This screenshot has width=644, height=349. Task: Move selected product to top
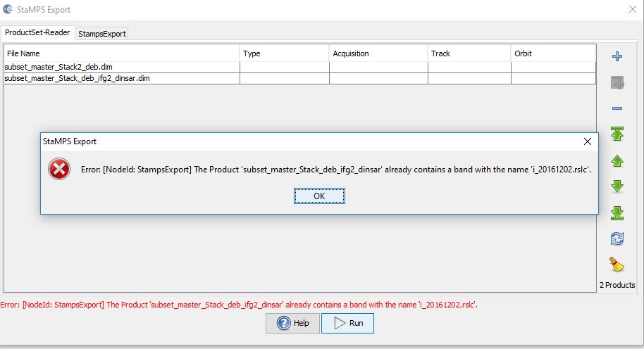(x=617, y=134)
